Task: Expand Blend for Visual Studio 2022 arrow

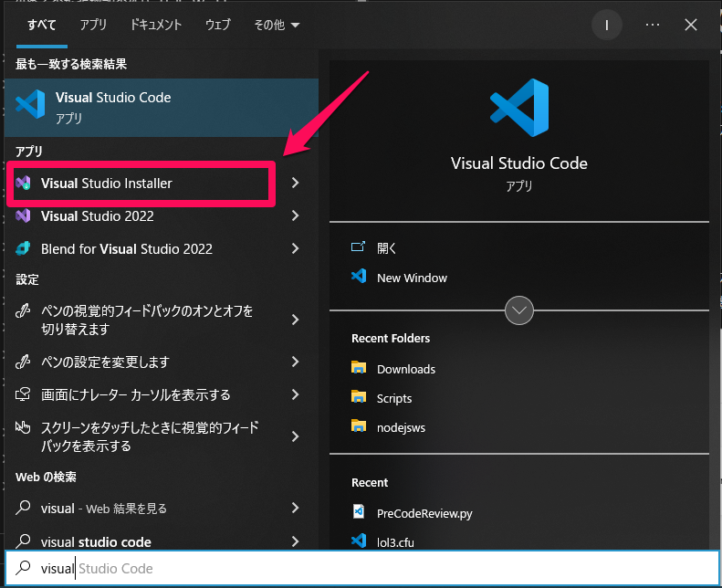Action: coord(296,248)
